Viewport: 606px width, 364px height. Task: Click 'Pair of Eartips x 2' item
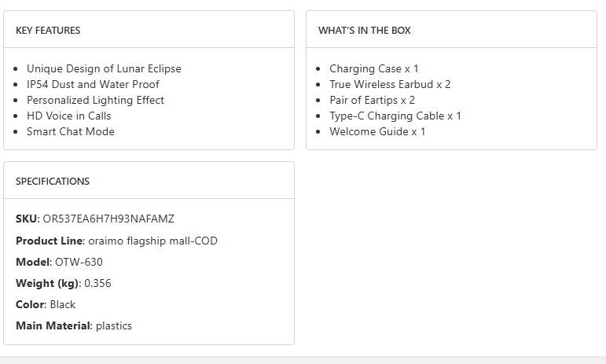372,101
